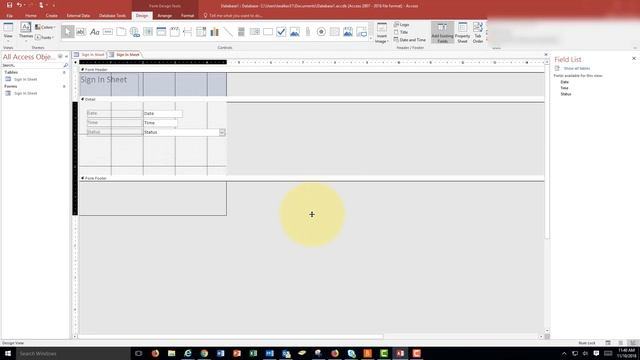640x360 pixels.
Task: Pick the Subform/Subreport control icon
Action: click(335, 32)
